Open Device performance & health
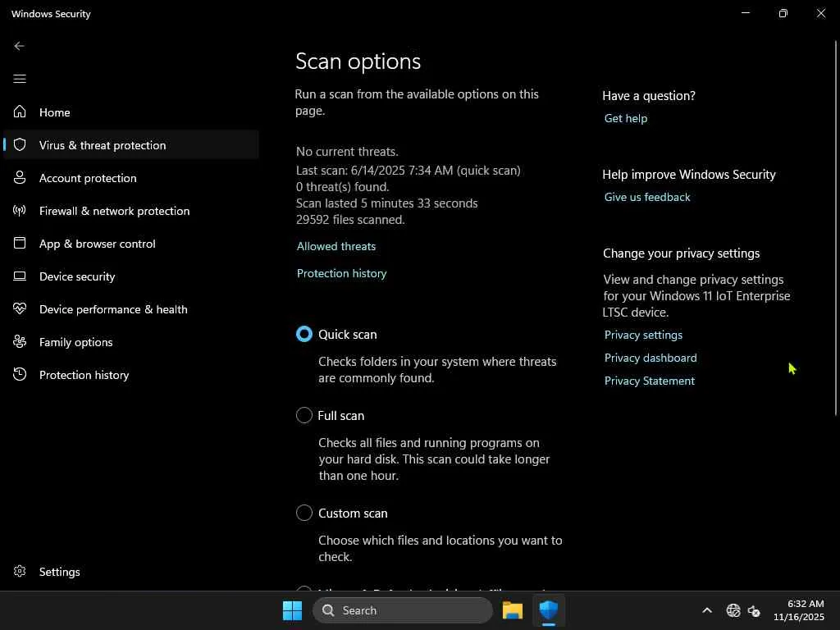The width and height of the screenshot is (840, 630). point(131,309)
